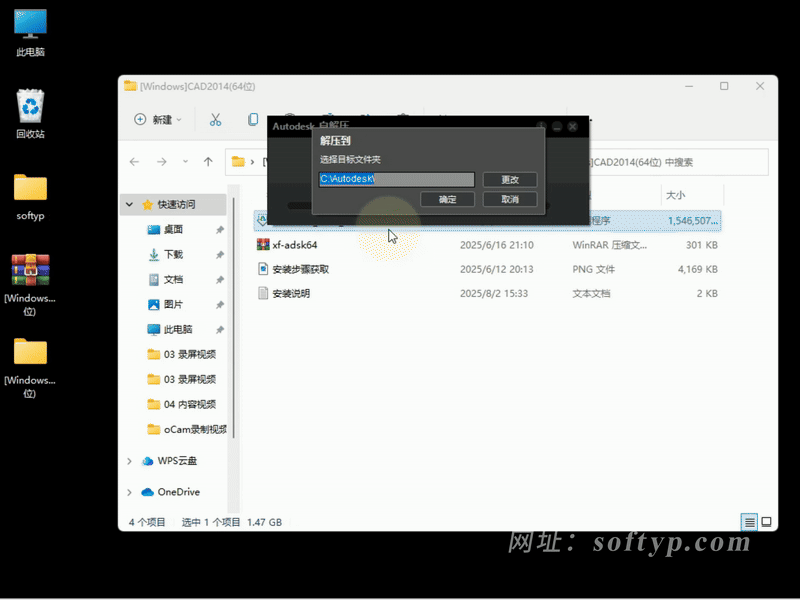Click folder icon in Explorer address bar
This screenshot has height=600, width=800.
238,162
